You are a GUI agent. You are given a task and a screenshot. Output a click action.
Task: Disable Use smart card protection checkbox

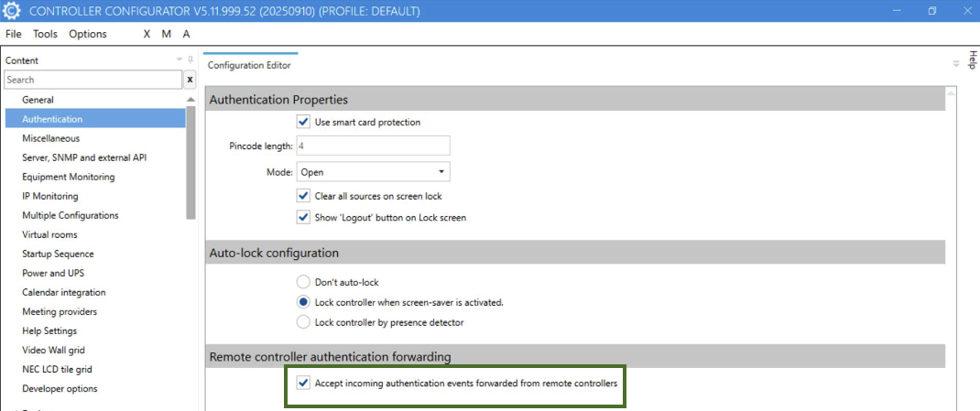tap(303, 122)
